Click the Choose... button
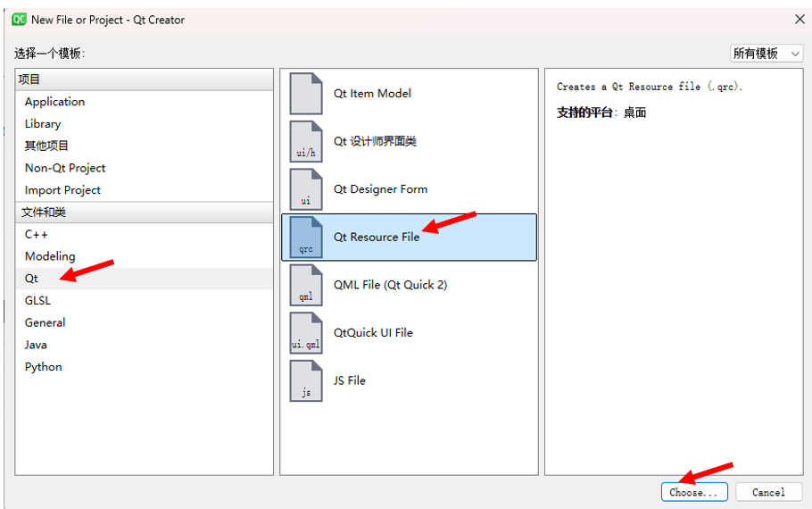 tap(694, 492)
